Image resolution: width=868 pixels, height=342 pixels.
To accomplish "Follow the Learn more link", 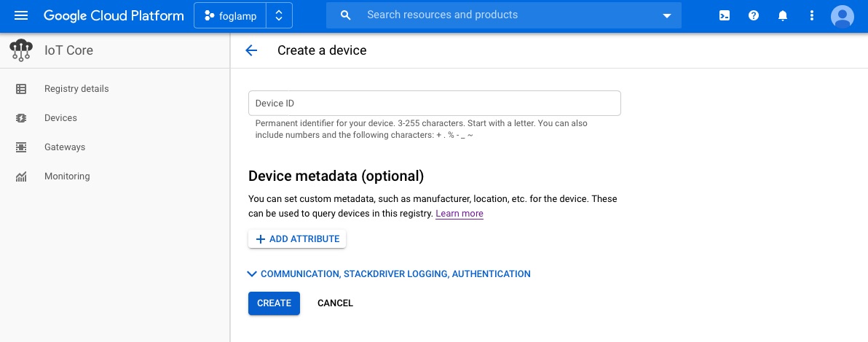I will tap(459, 214).
